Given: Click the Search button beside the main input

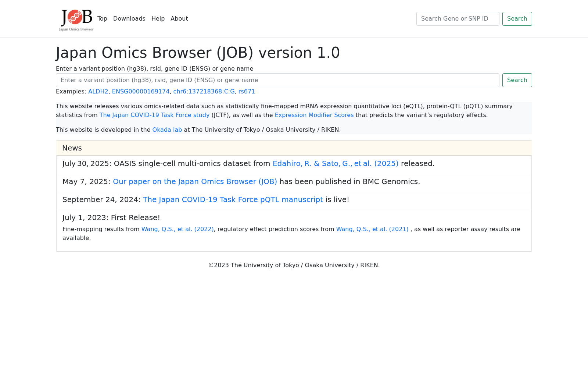Looking at the screenshot, I should pos(517,80).
